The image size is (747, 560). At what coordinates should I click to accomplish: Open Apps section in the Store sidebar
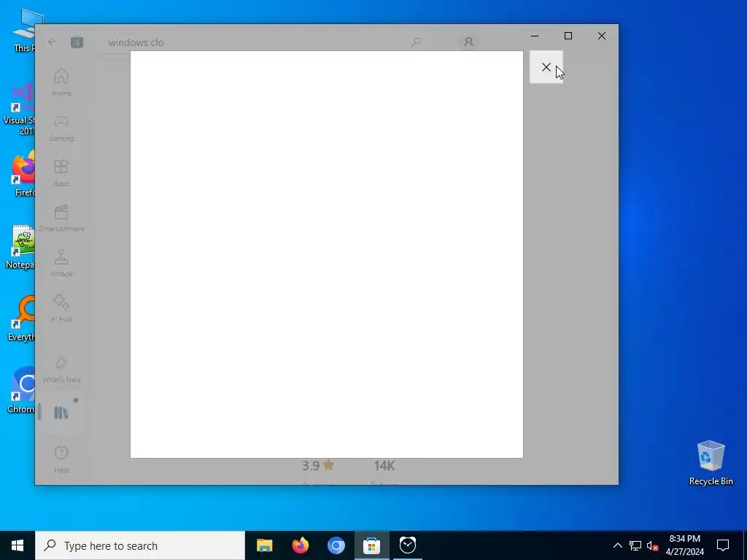61,174
